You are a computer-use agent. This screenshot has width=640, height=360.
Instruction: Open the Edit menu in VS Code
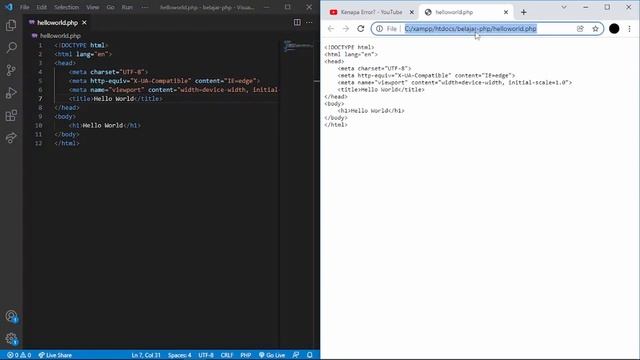41,7
